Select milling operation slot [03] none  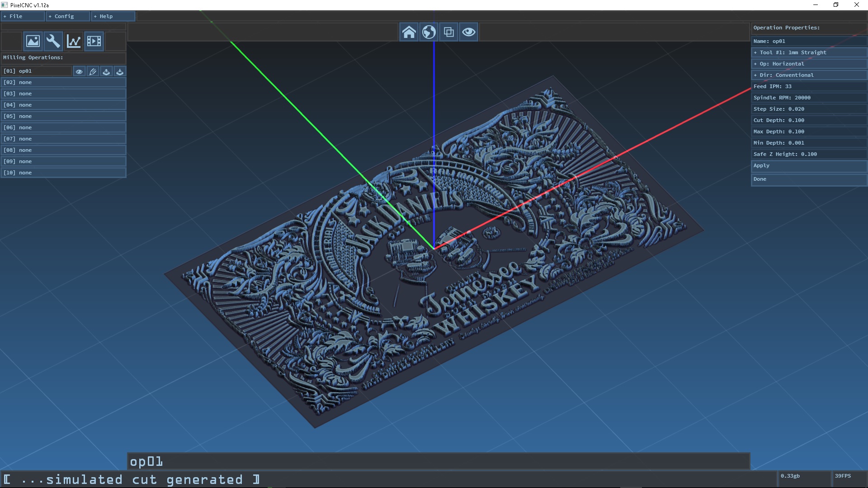coord(63,94)
